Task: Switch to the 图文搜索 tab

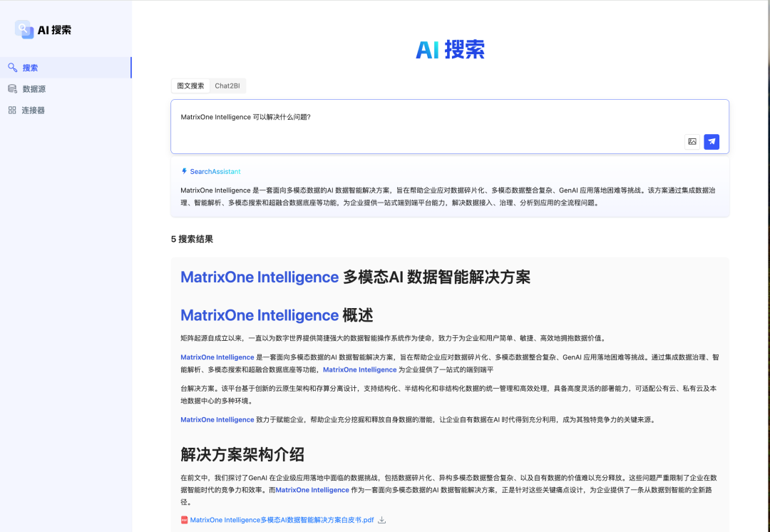Action: click(190, 86)
